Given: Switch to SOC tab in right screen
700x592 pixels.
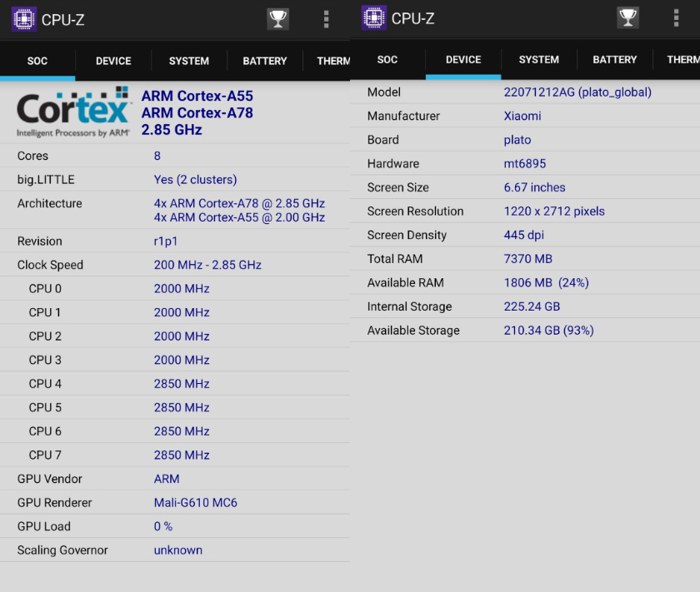Looking at the screenshot, I should (x=387, y=60).
